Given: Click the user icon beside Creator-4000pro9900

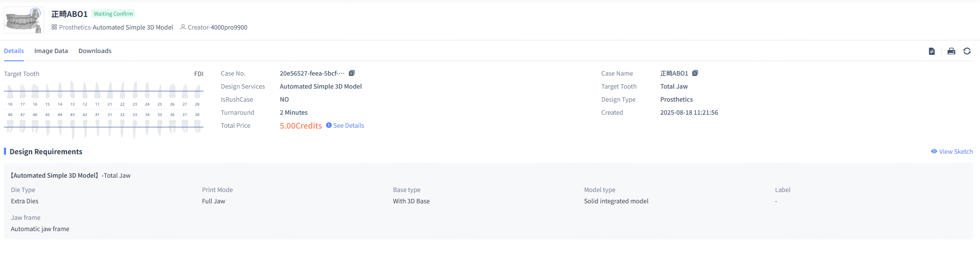Looking at the screenshot, I should click(x=183, y=27).
